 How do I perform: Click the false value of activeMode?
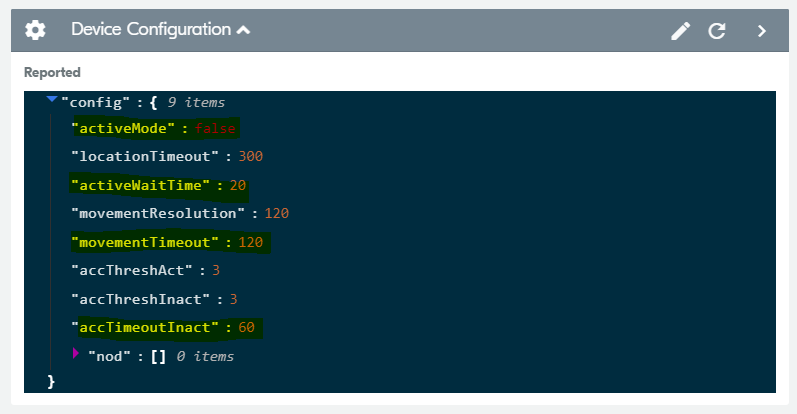[215, 128]
